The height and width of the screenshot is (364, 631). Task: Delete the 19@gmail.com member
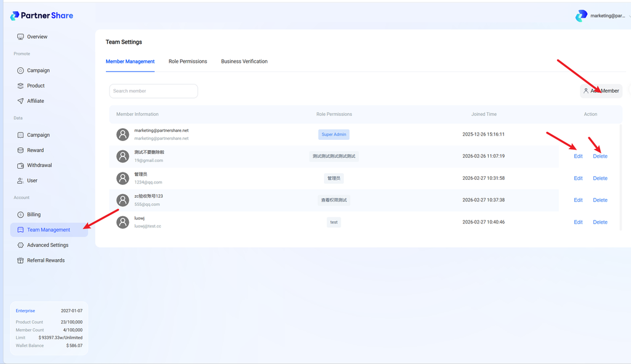coord(600,156)
